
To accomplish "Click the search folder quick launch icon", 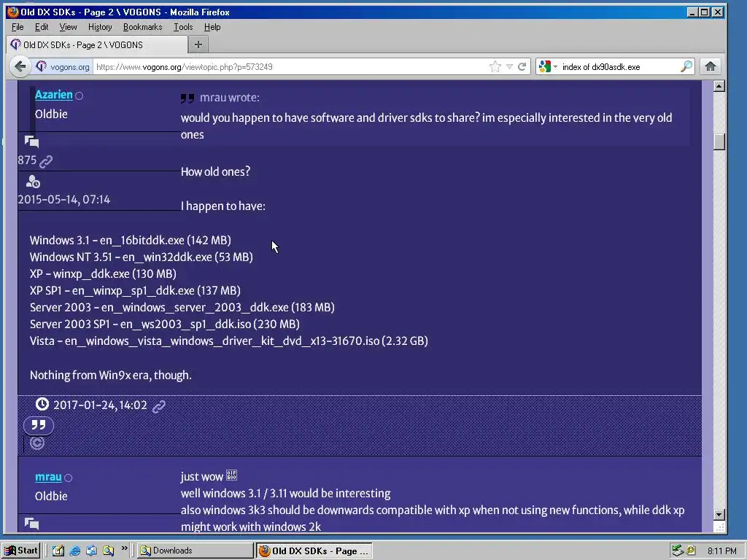I will point(108,551).
